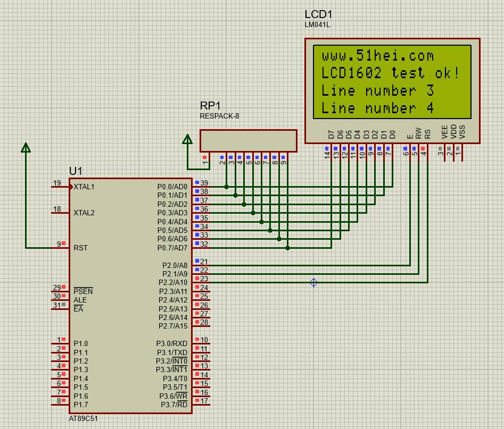Click the P2.1/A9 pin label
The height and width of the screenshot is (429, 504).
pos(175,274)
